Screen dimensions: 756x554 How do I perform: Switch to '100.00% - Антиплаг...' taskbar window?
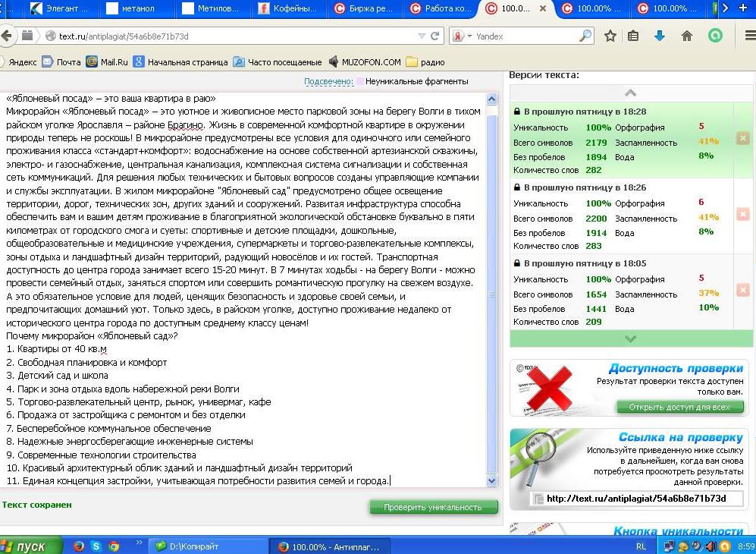tap(329, 546)
